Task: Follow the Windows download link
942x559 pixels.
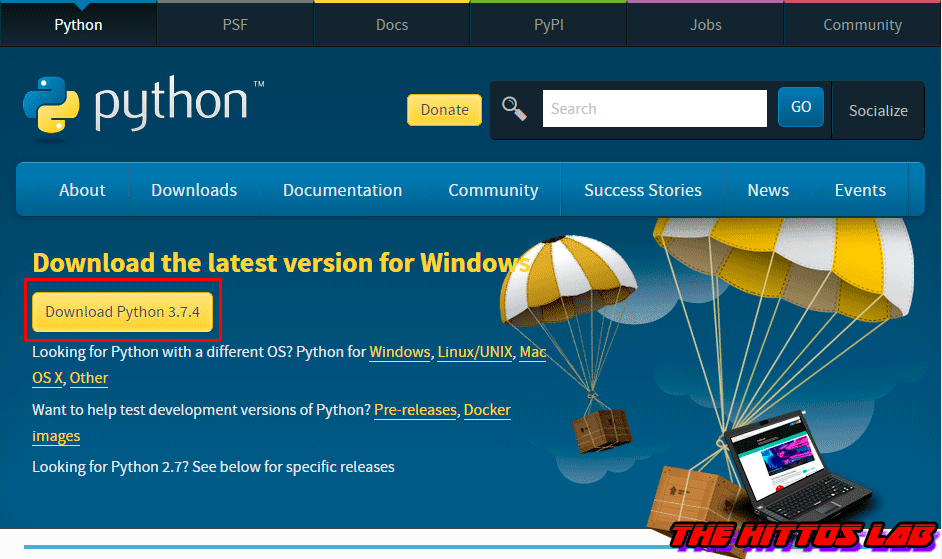Action: click(x=400, y=352)
